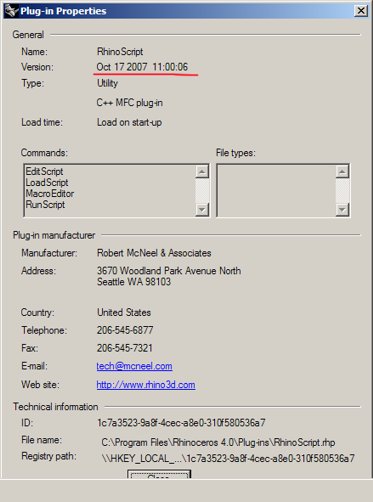The width and height of the screenshot is (373, 502).
Task: Click the C++ MFC plug-in text
Action: point(130,103)
